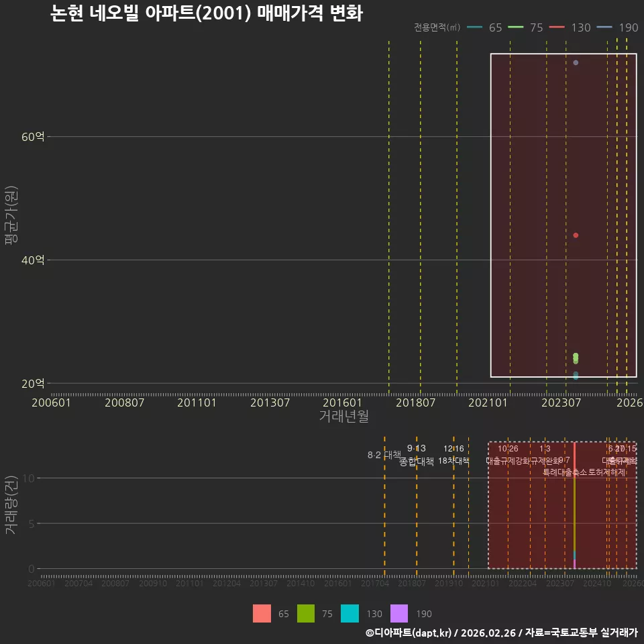Image resolution: width=644 pixels, height=644 pixels.
Task: Click the 10 tick on volume y-axis
Action: pyautogui.click(x=29, y=478)
